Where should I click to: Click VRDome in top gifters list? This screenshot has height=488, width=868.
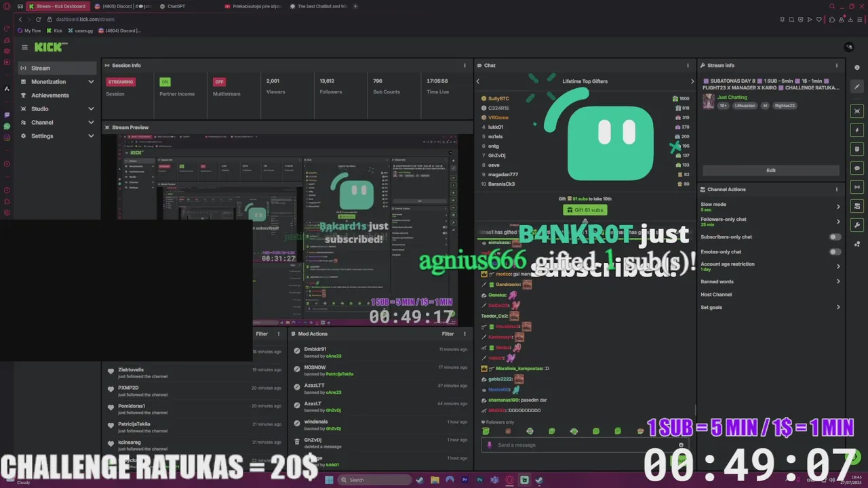click(498, 118)
